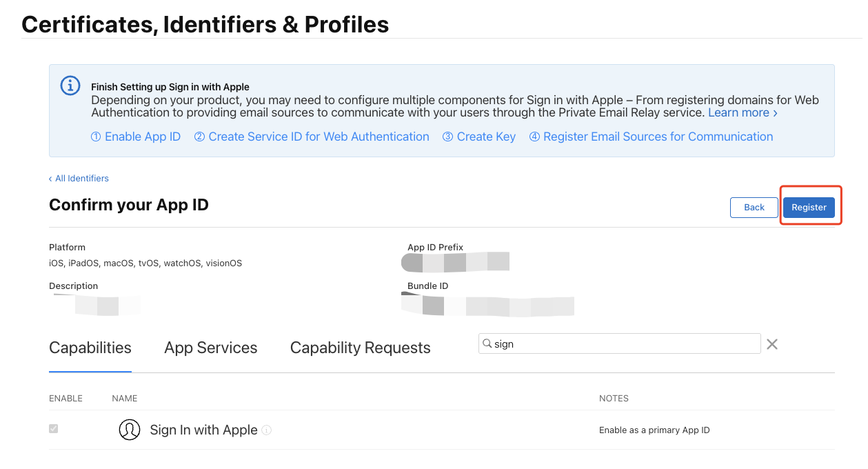
Task: Focus the search field containing "sign"
Action: [620, 343]
